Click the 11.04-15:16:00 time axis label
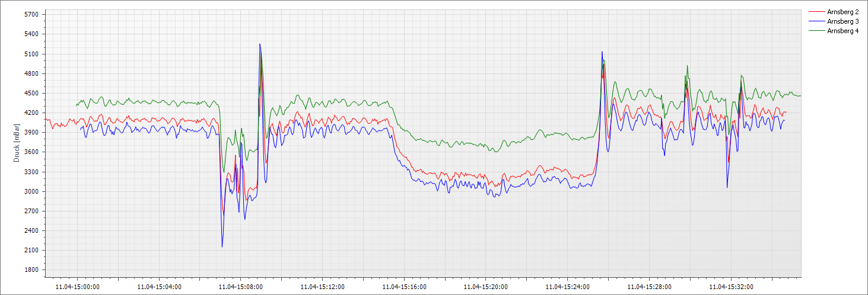The width and height of the screenshot is (868, 295). 403,287
